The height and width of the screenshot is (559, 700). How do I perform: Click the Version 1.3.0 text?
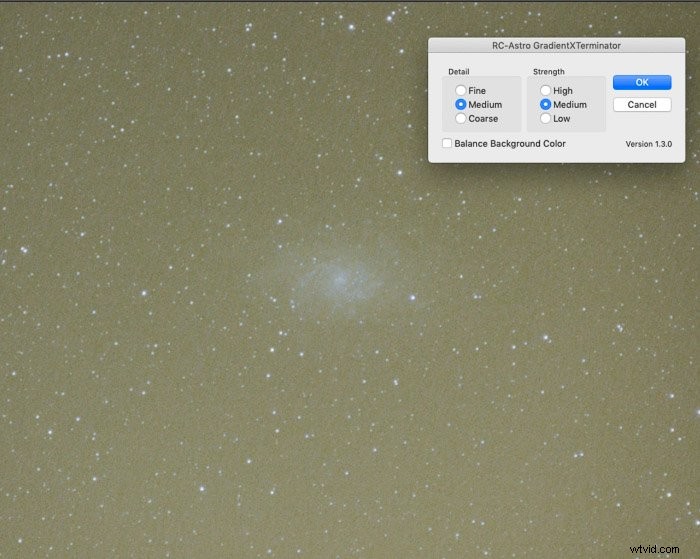tap(648, 144)
